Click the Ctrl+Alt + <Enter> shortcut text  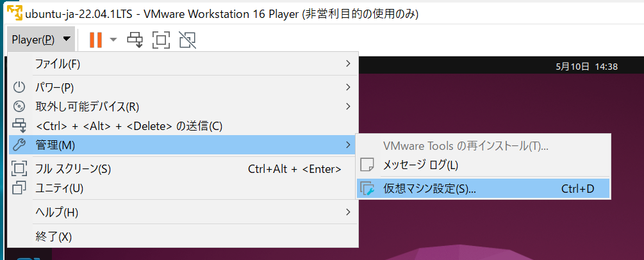click(295, 169)
